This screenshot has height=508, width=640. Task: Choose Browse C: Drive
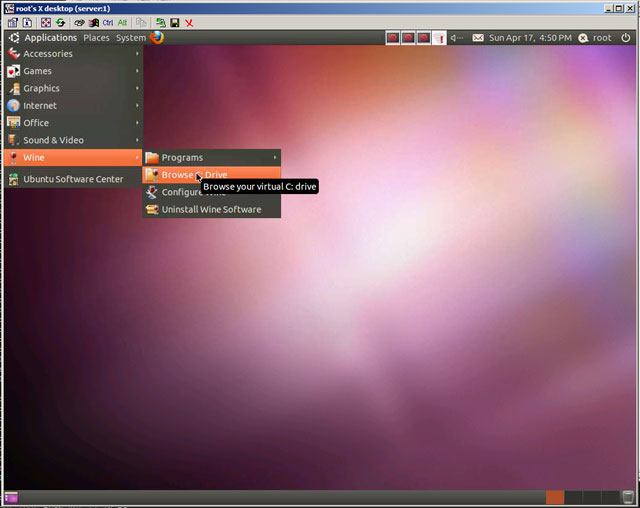[x=211, y=175]
